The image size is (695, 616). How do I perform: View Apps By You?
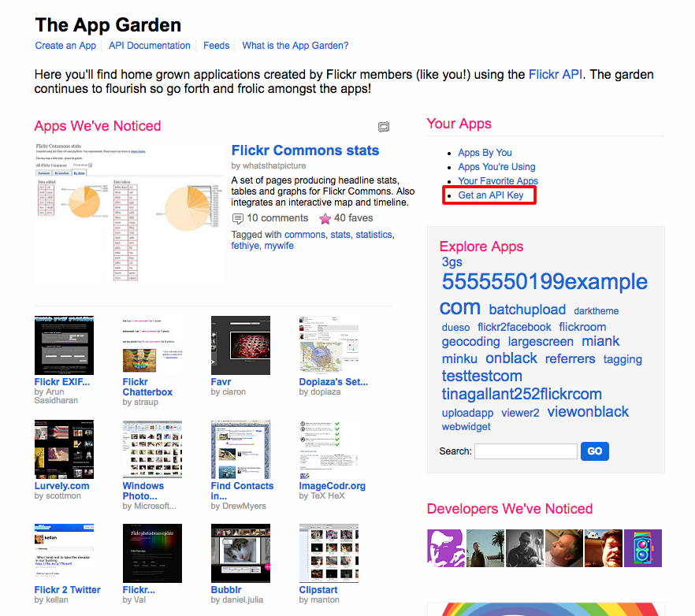tap(485, 153)
